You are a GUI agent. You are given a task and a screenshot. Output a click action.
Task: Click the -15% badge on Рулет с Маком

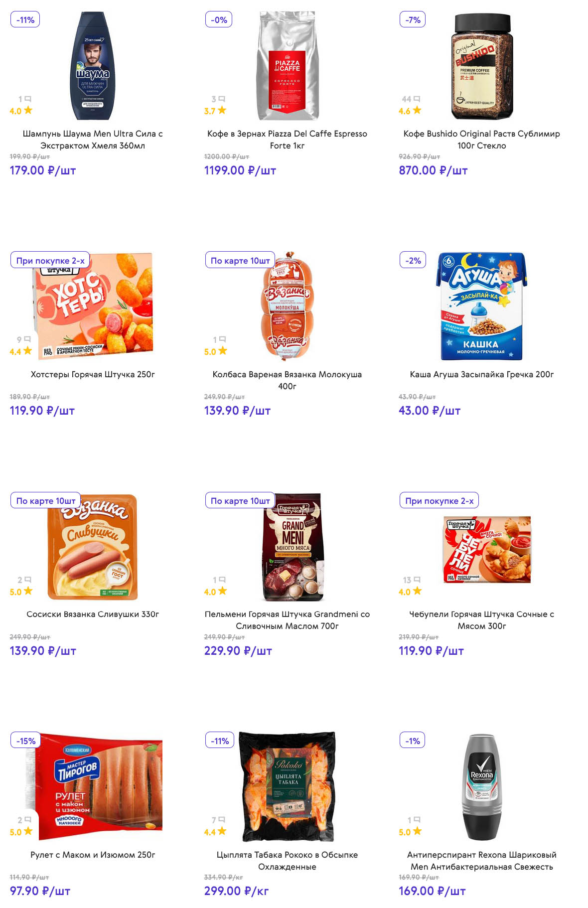(x=26, y=741)
